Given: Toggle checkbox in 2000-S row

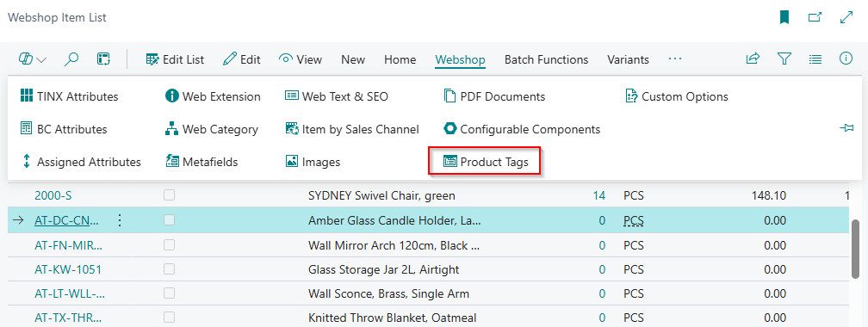Looking at the screenshot, I should [x=169, y=194].
